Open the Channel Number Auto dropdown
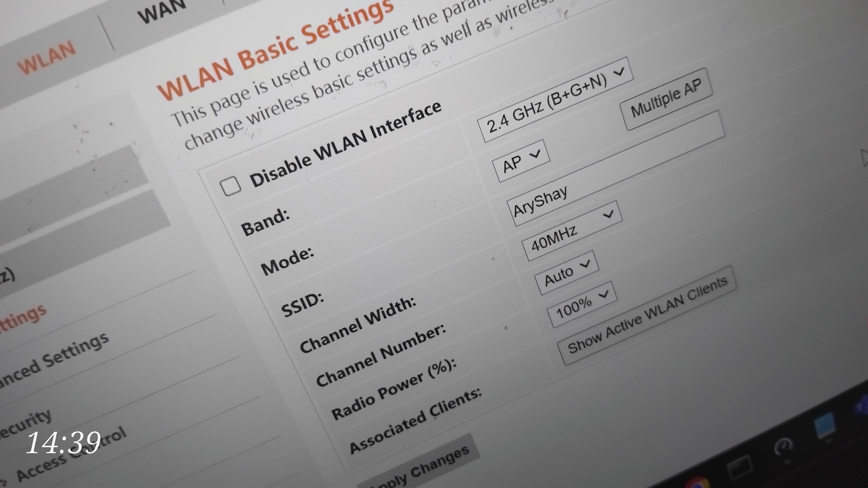This screenshot has width=868, height=488. (x=566, y=273)
